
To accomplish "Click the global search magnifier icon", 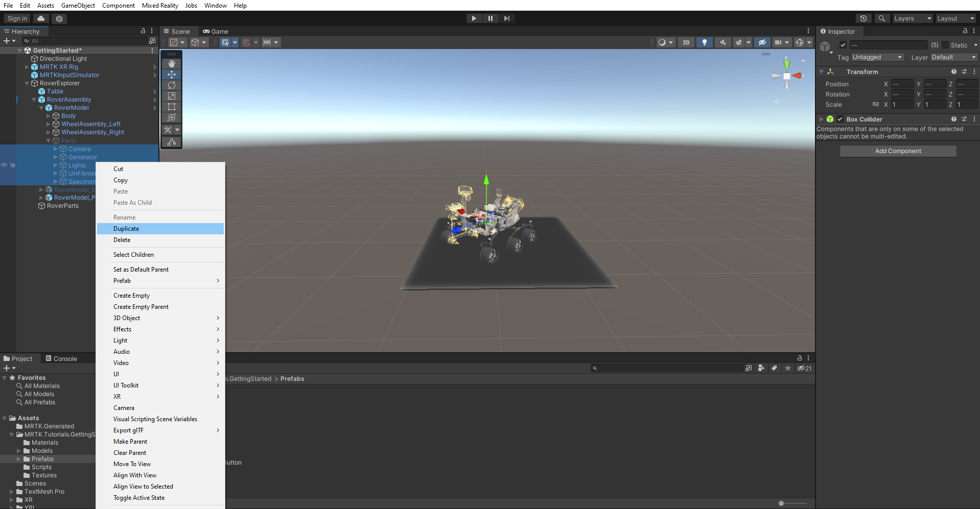I will point(881,18).
